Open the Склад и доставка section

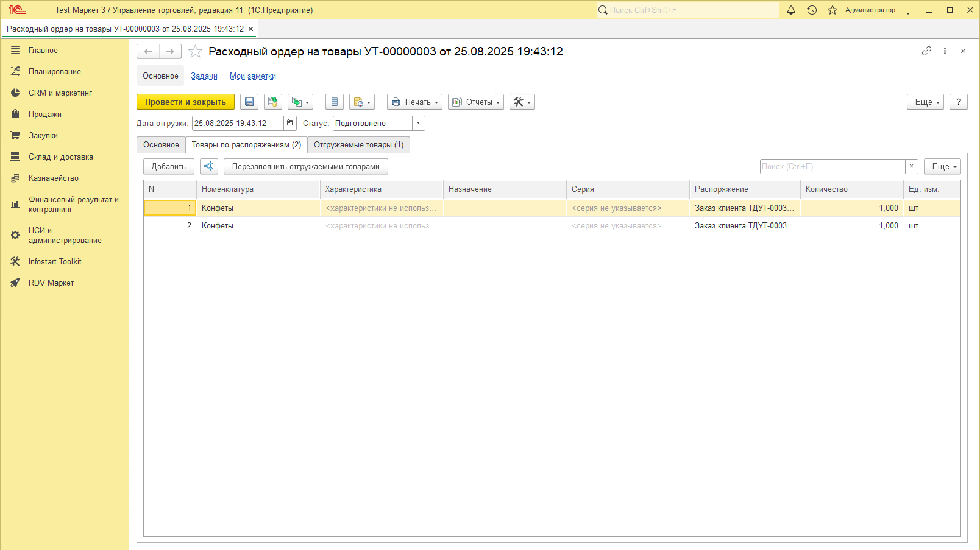(65, 157)
